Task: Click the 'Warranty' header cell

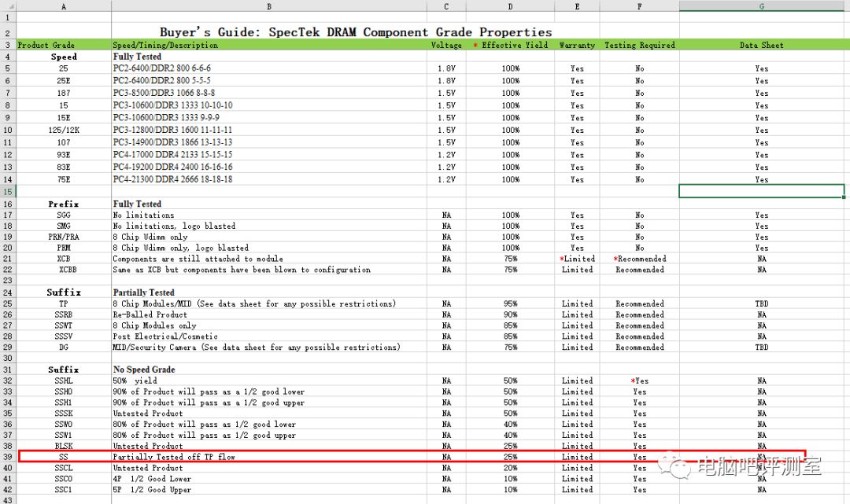Action: click(577, 45)
